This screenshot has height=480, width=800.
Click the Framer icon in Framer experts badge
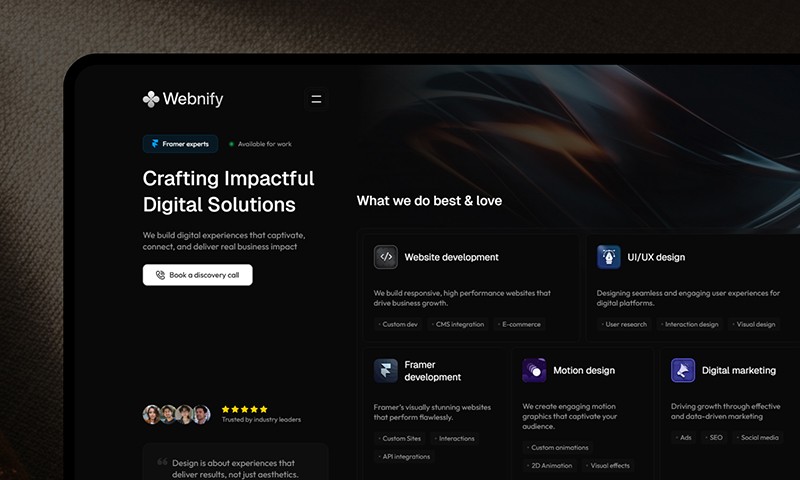coord(155,144)
